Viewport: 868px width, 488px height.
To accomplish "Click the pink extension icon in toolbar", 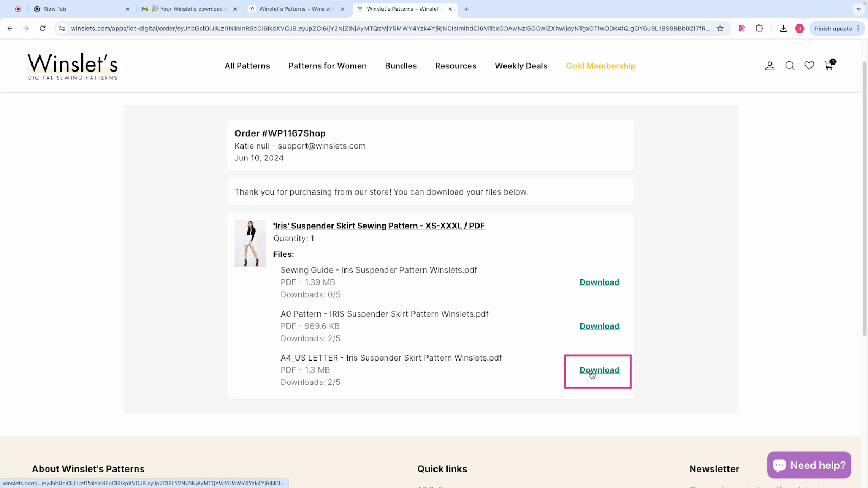I will coord(742,29).
